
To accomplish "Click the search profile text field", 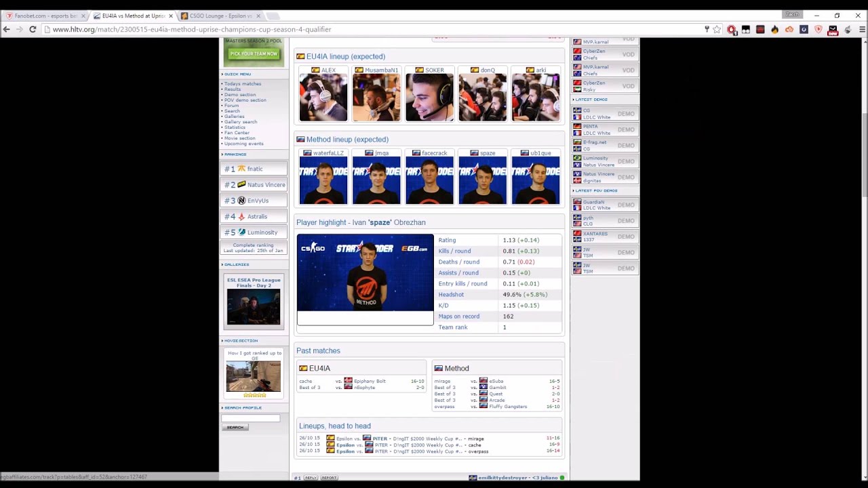I will point(250,418).
